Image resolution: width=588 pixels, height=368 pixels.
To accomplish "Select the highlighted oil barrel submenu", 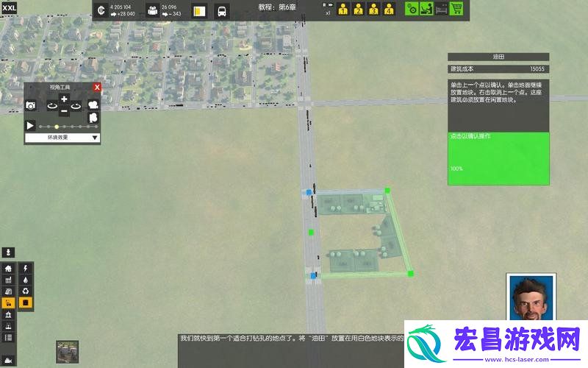I will coord(26,302).
